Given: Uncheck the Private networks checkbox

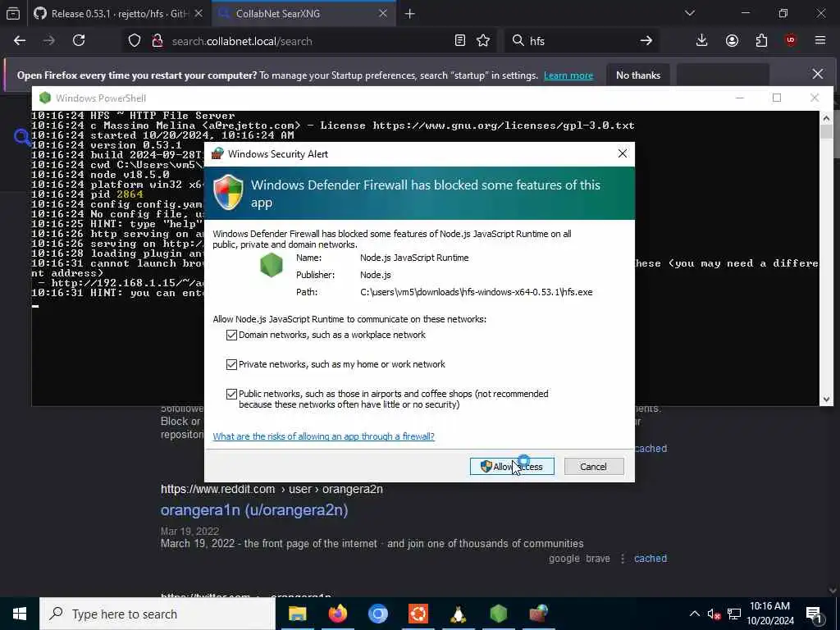Looking at the screenshot, I should (231, 364).
